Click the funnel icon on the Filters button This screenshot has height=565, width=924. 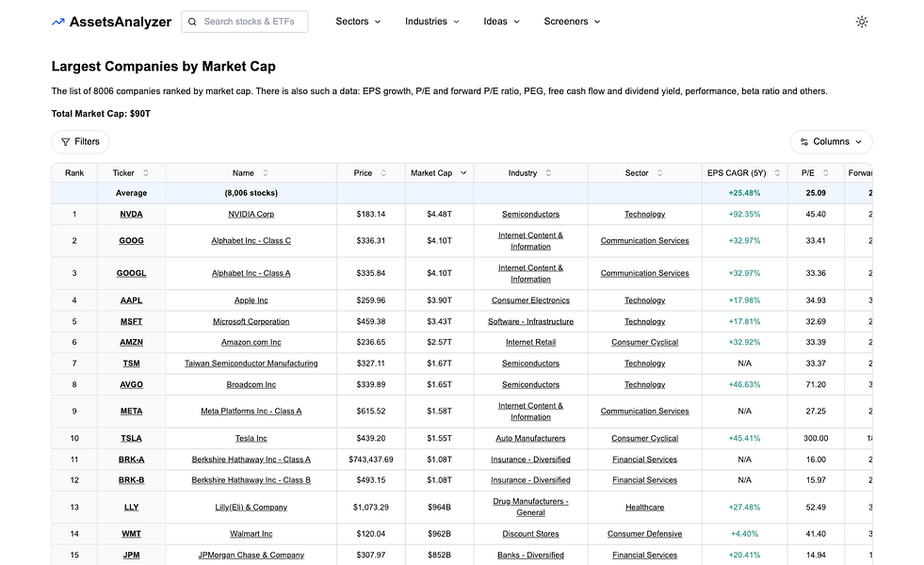pos(64,141)
